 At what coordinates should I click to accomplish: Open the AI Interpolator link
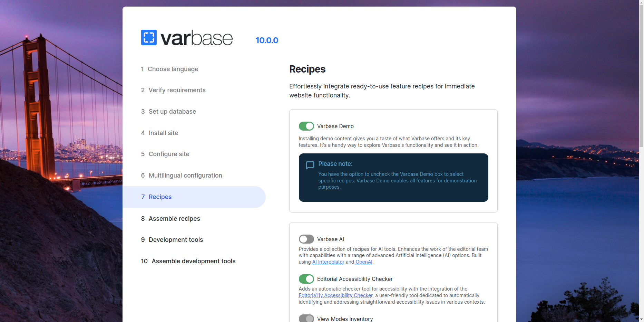pyautogui.click(x=328, y=262)
